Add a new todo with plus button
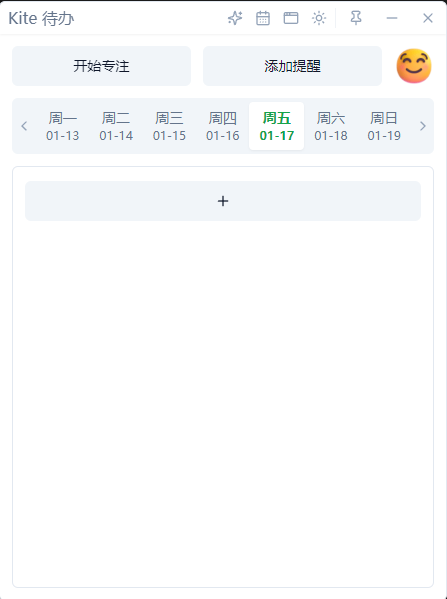Viewport: 447px width, 599px height. (x=223, y=201)
